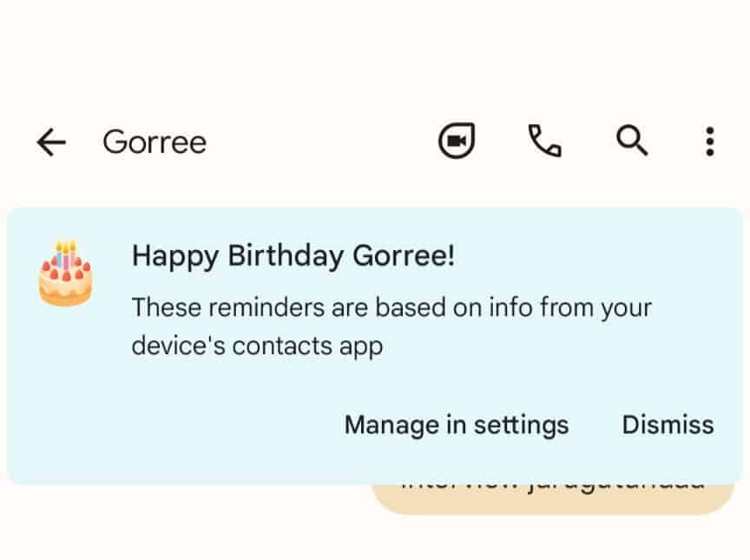
Task: Close the birthday banner with Dismiss
Action: (x=668, y=425)
